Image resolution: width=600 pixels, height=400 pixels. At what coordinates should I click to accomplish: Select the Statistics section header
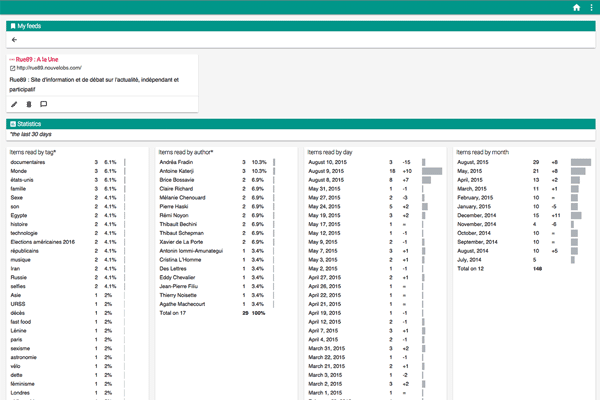35,123
